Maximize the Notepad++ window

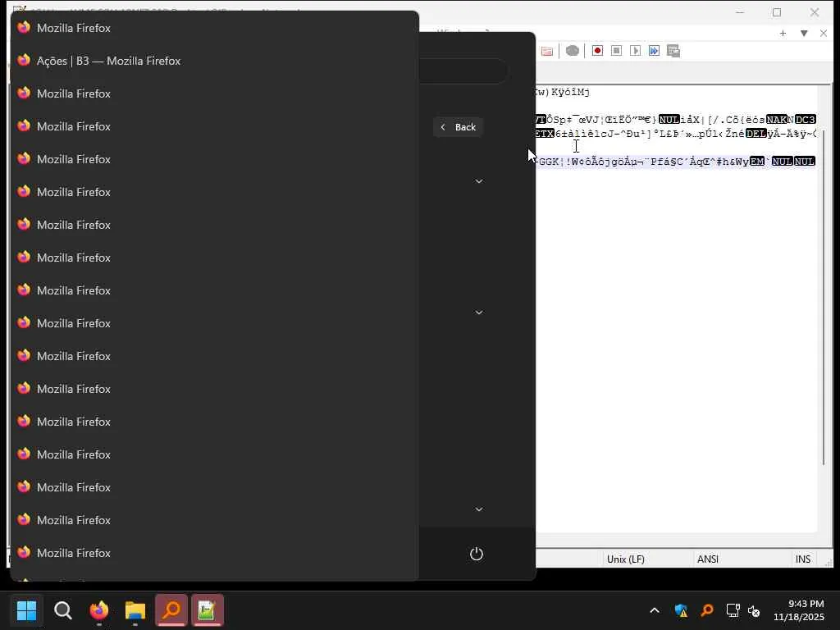point(777,12)
